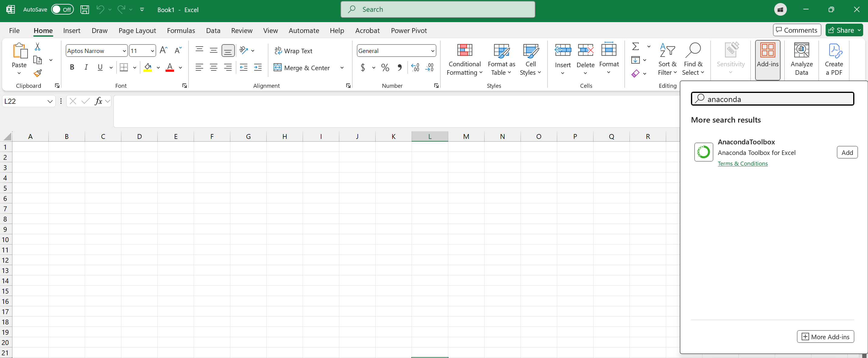Align text right in cell
This screenshot has height=358, width=868.
point(228,67)
